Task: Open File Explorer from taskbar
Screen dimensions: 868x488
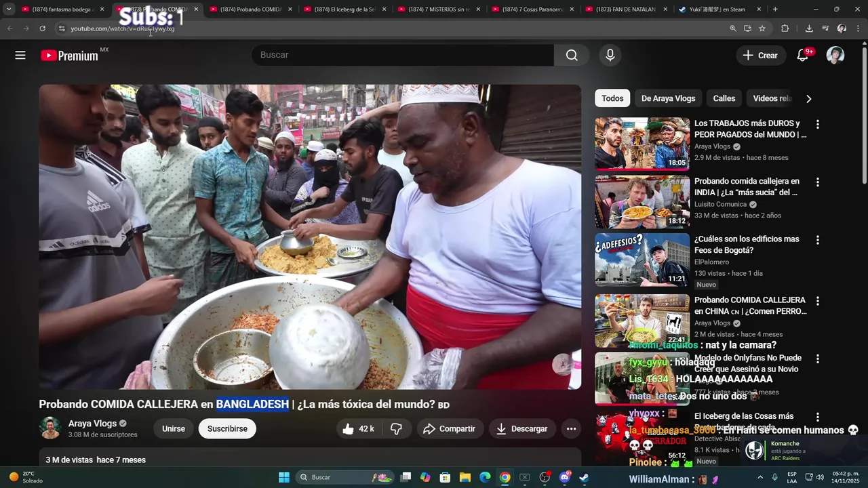Action: (x=465, y=477)
